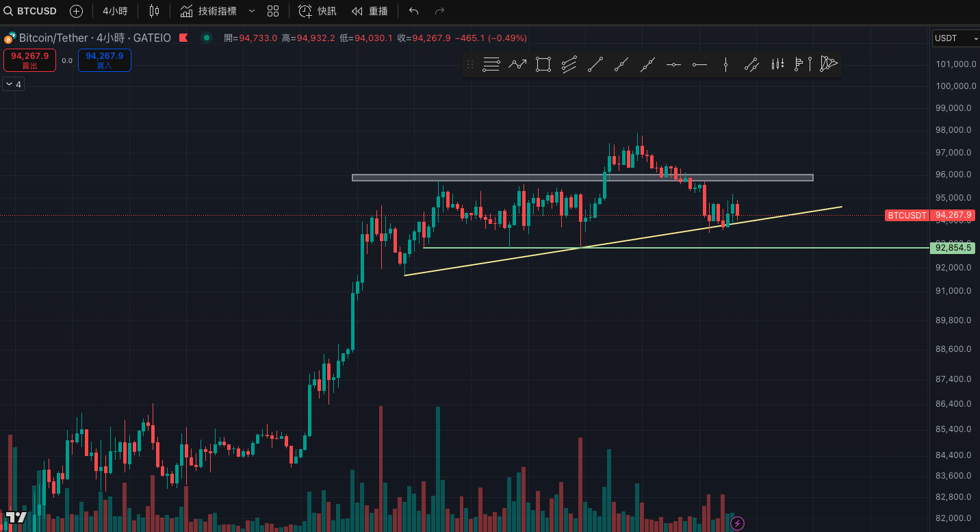Toggle the purple lightning bolt at the chart bottom

click(737, 524)
